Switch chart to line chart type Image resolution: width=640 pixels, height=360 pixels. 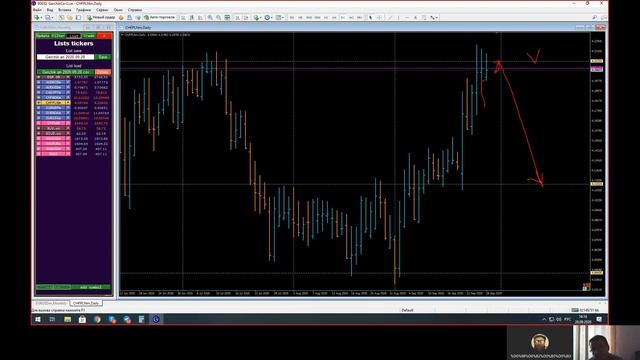pos(200,18)
